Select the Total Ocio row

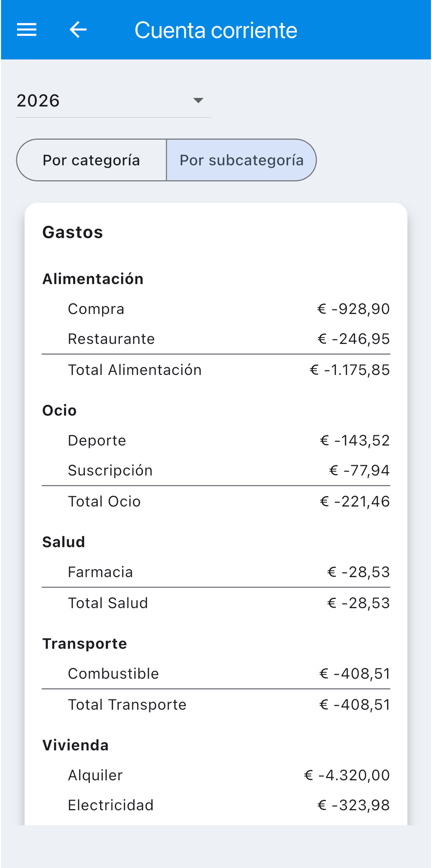(x=216, y=501)
